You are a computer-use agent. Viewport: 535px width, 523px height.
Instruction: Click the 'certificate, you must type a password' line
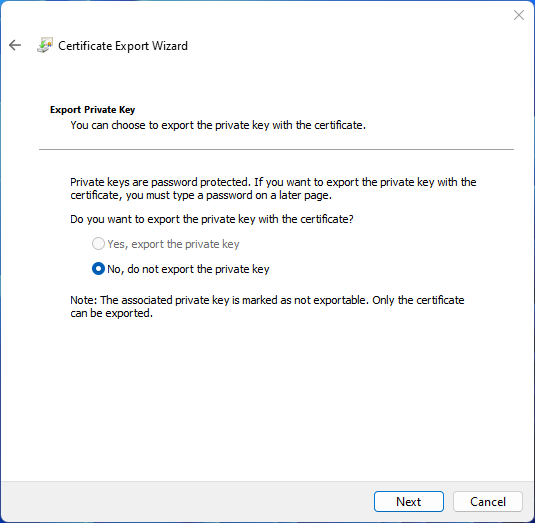(201, 195)
